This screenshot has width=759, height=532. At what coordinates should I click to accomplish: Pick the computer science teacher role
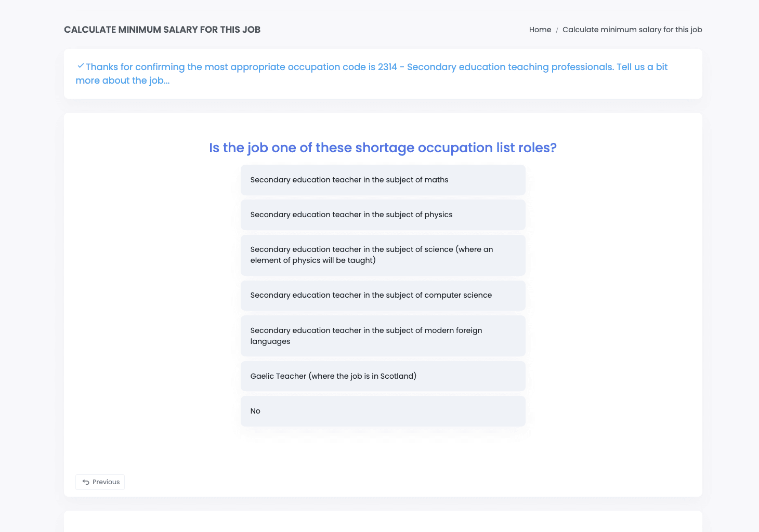pos(383,295)
